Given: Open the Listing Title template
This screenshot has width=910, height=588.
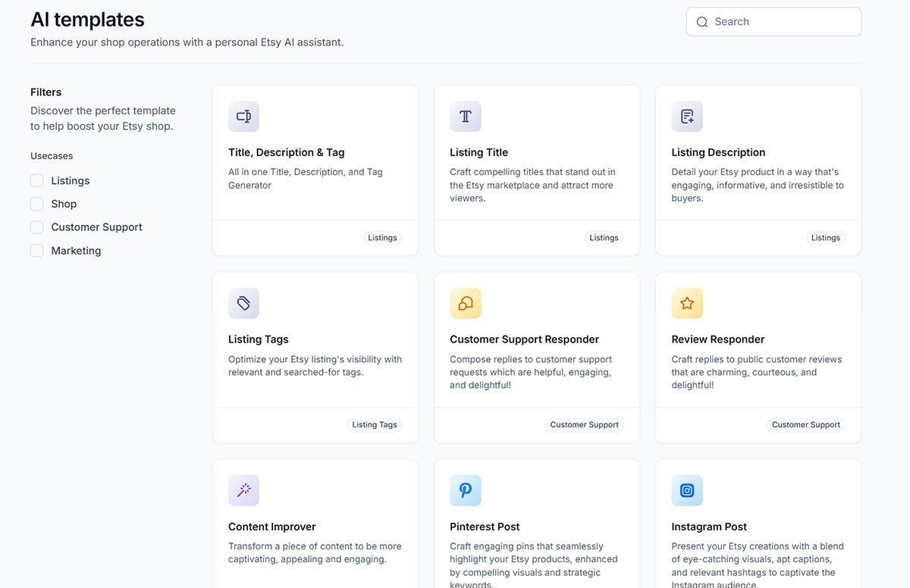Looking at the screenshot, I should point(479,152).
